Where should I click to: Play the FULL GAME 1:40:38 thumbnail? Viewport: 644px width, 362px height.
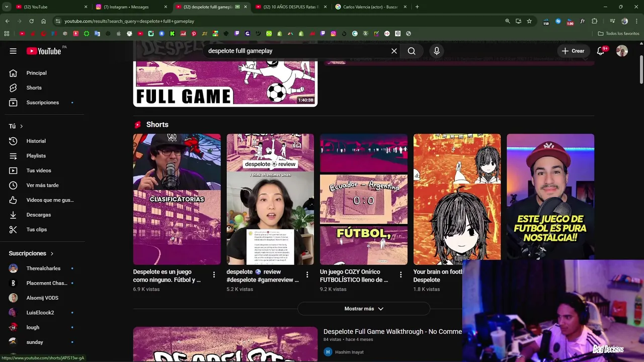click(225, 83)
